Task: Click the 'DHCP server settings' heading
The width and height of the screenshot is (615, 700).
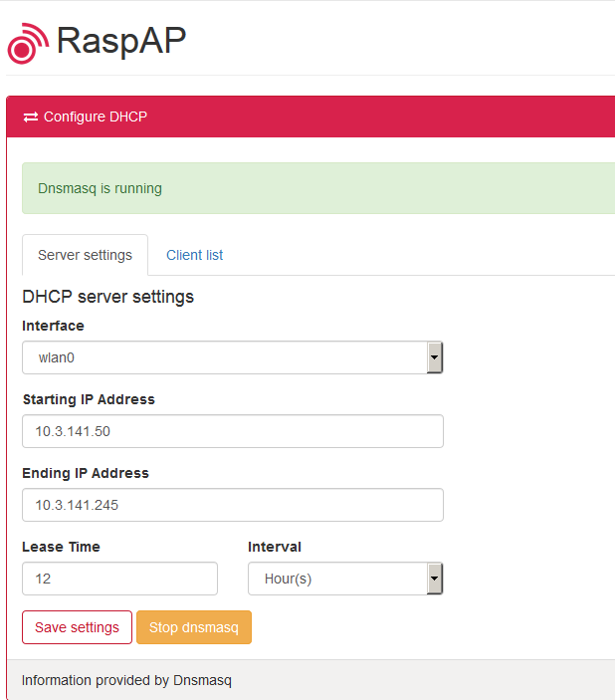Action: coord(108,297)
